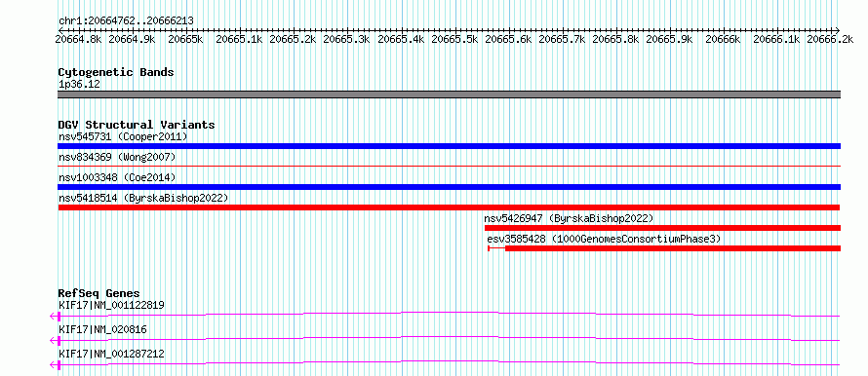Click the 20664.8k ruler tick label
Image resolution: width=868 pixels, height=376 pixels.
79,39
